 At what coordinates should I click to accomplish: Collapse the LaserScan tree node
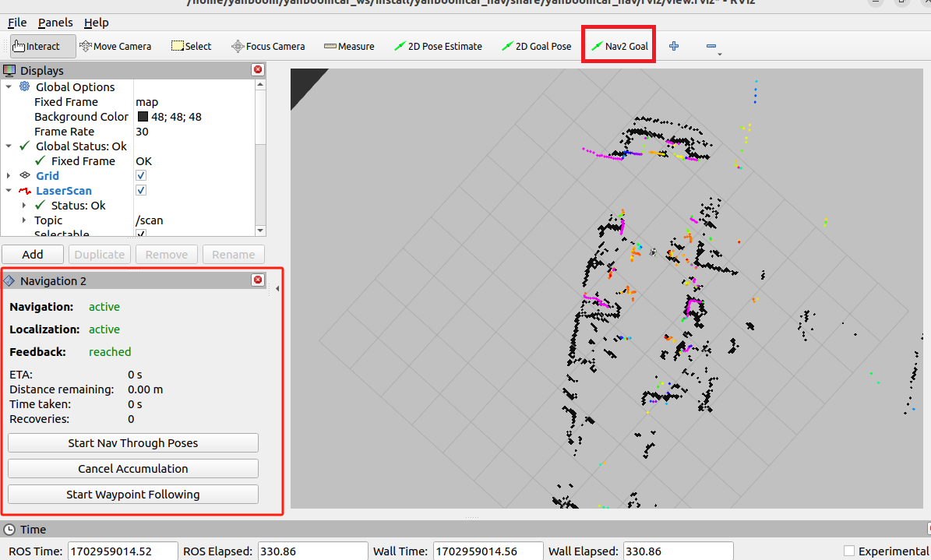click(9, 191)
